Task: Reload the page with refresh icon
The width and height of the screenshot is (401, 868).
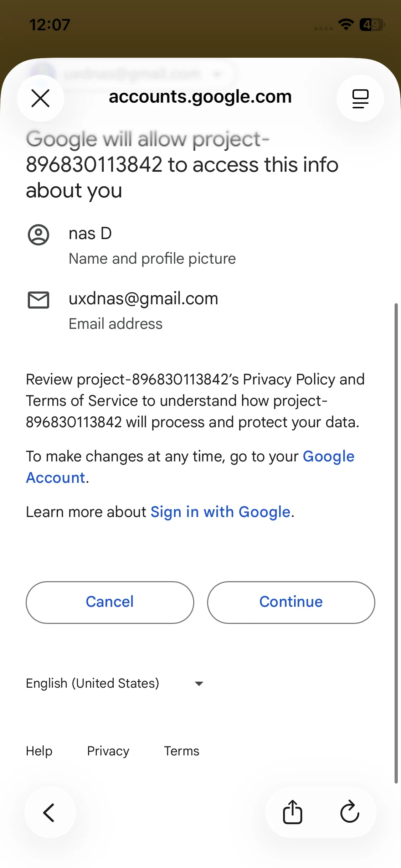Action: 350,812
